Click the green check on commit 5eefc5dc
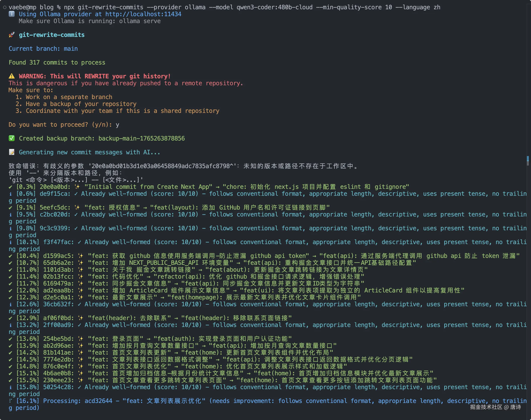 click(x=10, y=208)
